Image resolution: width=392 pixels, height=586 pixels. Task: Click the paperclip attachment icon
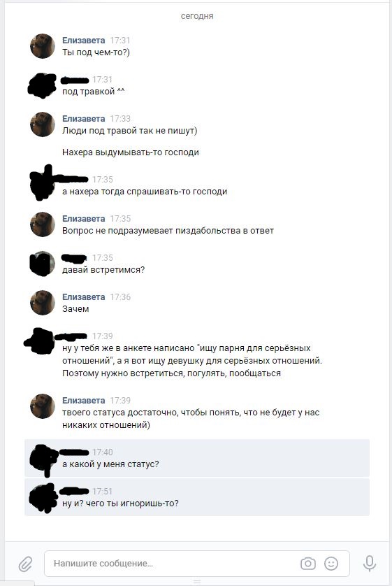point(25,563)
